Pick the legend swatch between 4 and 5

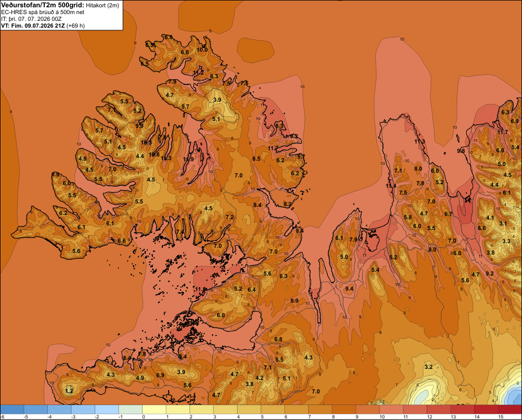pyautogui.click(x=249, y=409)
